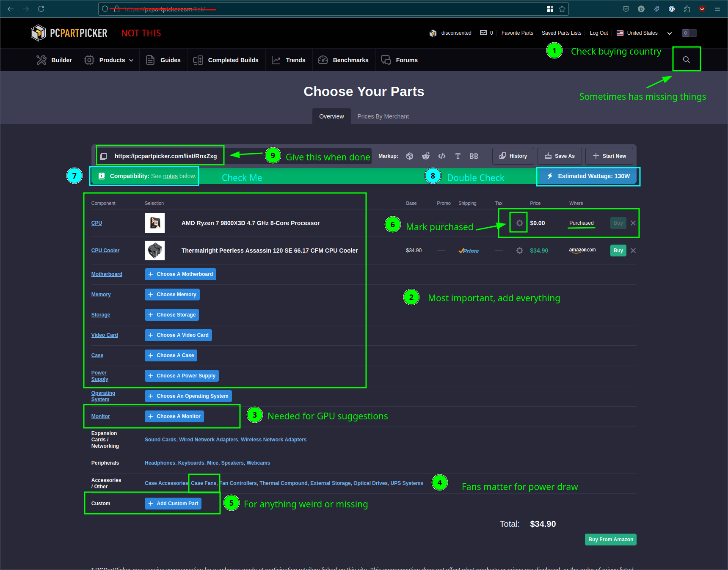Open the Trends page
728x570 pixels.
(289, 60)
